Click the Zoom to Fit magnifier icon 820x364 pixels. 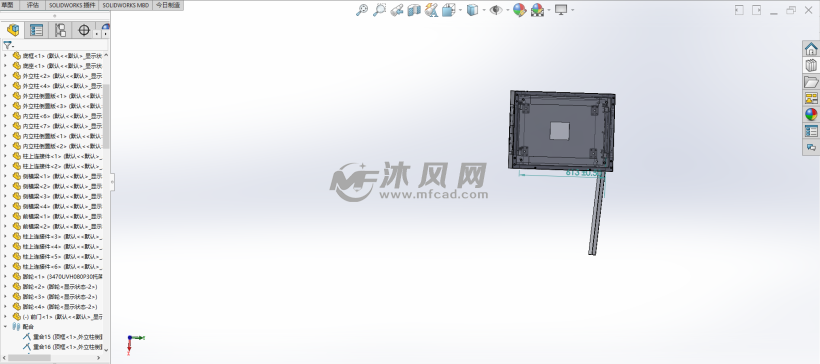362,10
